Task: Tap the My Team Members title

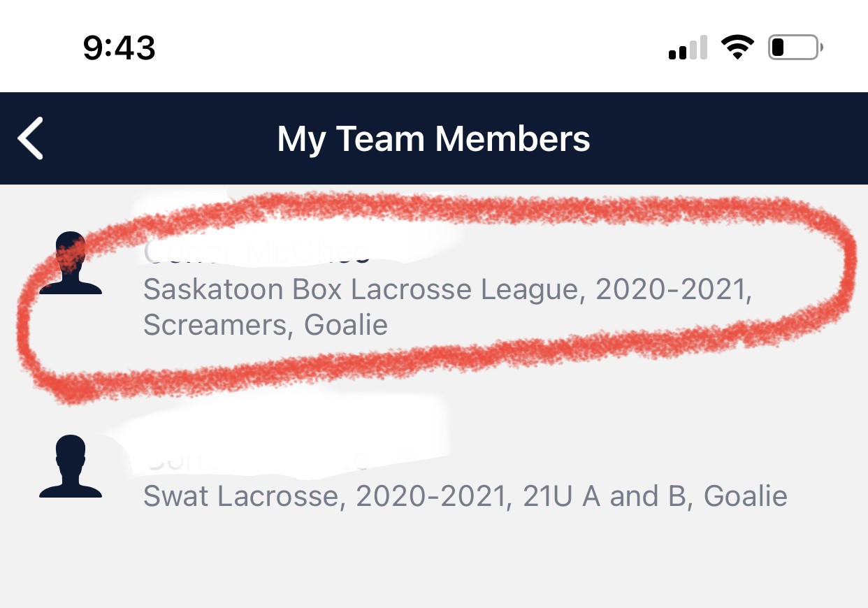Action: coord(433,138)
